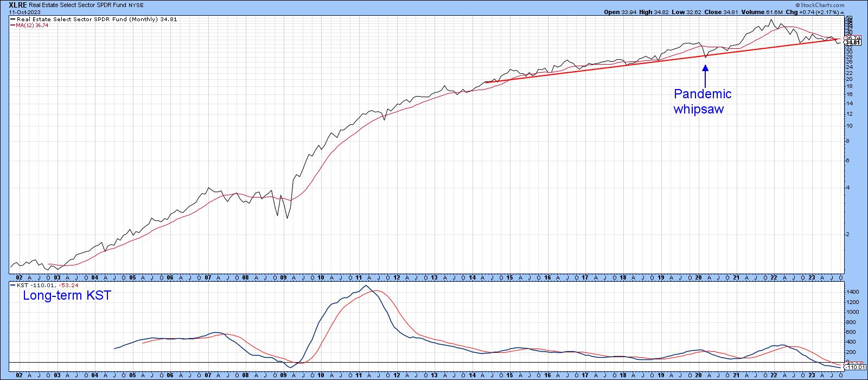Click the 1200 label on the KST axis
The image size is (868, 380).
point(853,302)
